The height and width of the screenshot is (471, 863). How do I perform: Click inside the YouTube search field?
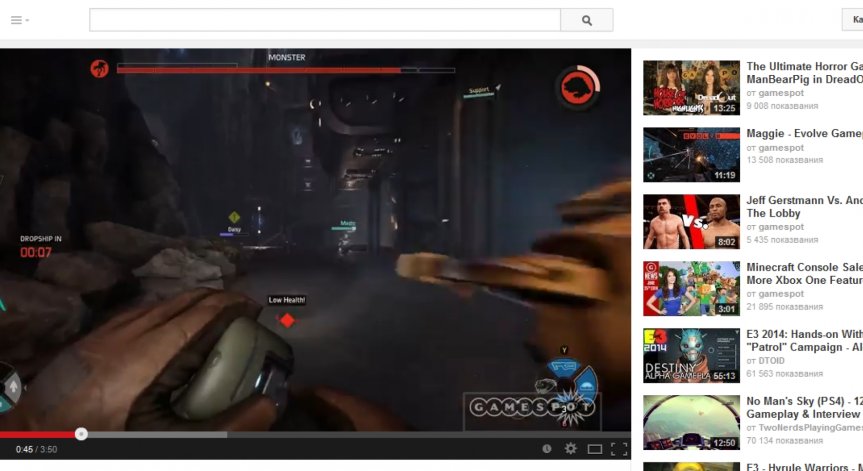[x=324, y=20]
